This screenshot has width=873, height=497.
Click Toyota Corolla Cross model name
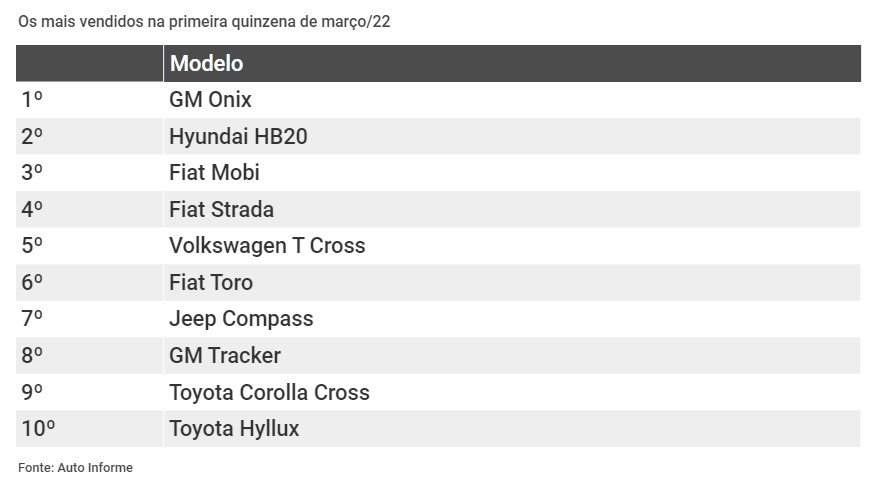click(269, 392)
